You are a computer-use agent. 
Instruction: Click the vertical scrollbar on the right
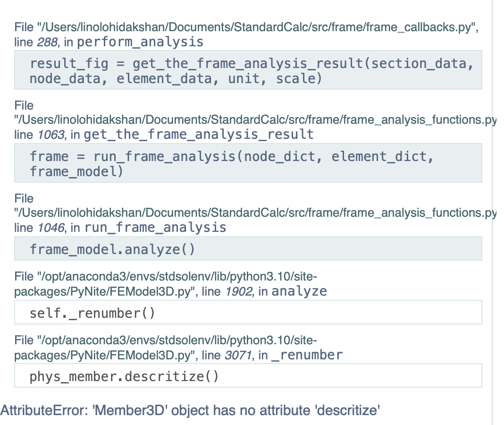coord(492,212)
